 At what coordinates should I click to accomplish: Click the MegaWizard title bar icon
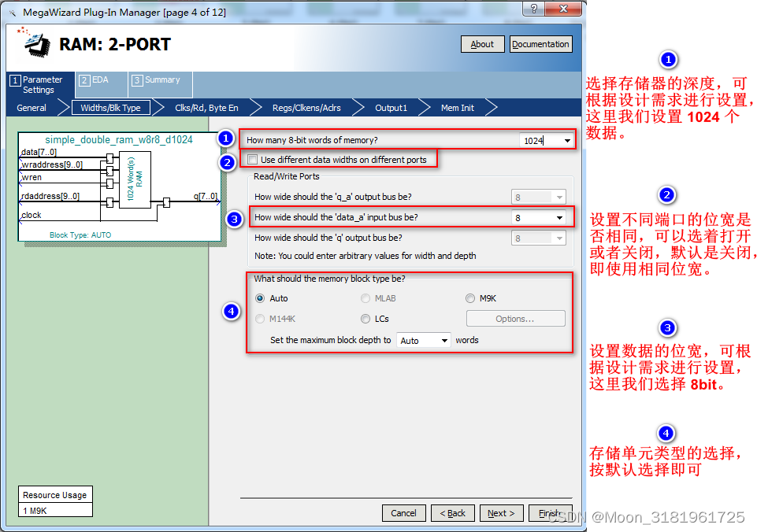pyautogui.click(x=13, y=13)
